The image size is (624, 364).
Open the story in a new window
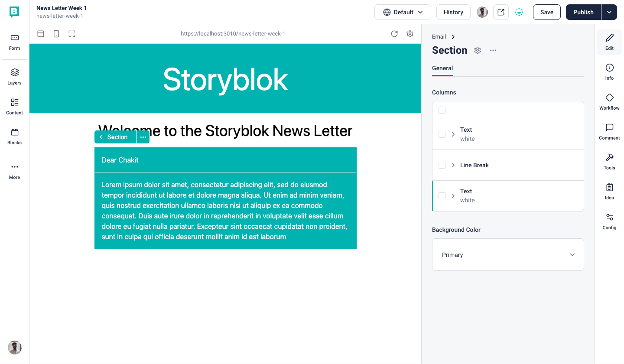pyautogui.click(x=501, y=12)
